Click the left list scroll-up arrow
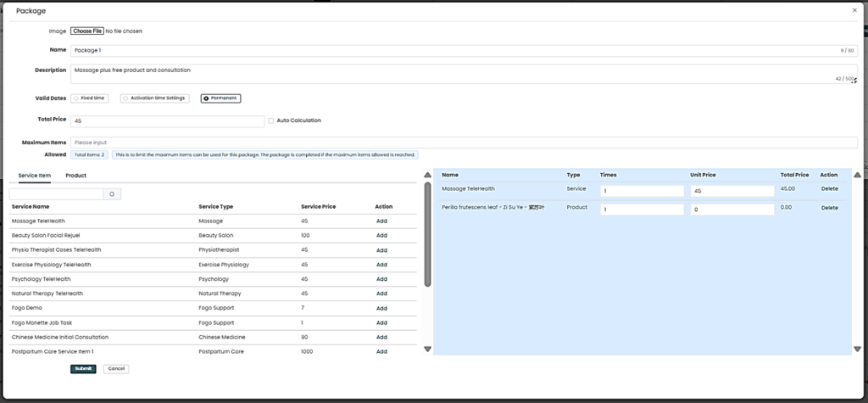868x403 pixels. (427, 176)
